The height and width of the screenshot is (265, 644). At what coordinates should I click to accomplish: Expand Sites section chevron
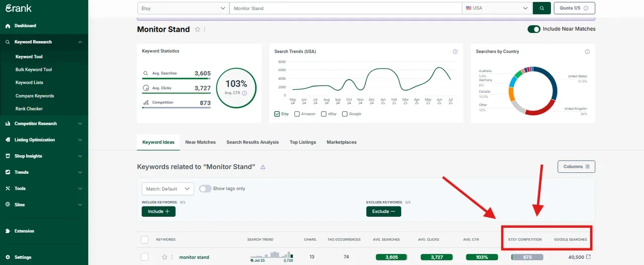pyautogui.click(x=80, y=205)
